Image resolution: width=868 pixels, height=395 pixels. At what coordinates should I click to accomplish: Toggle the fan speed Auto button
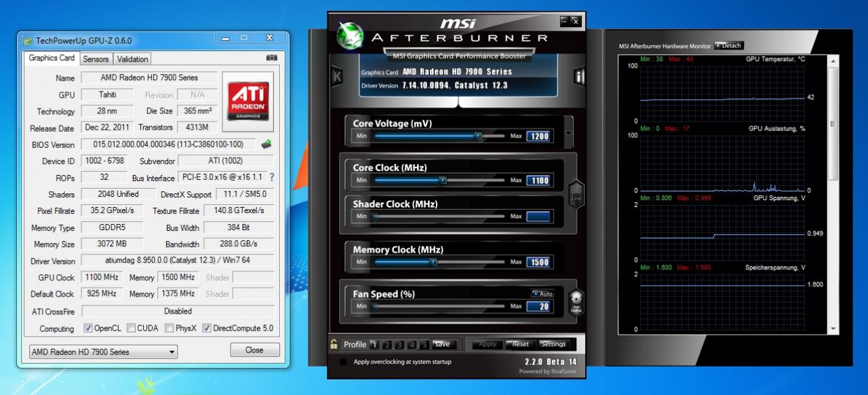(x=542, y=294)
